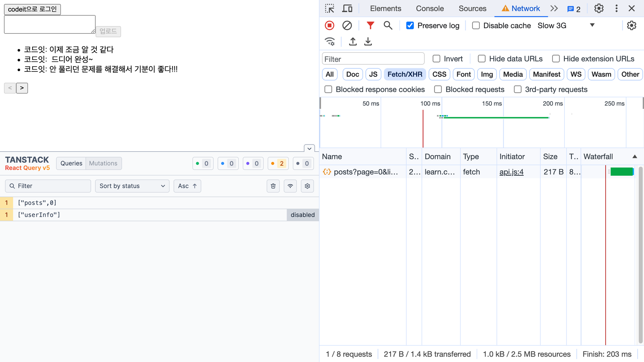Switch to the Elements tab

[x=385, y=8]
